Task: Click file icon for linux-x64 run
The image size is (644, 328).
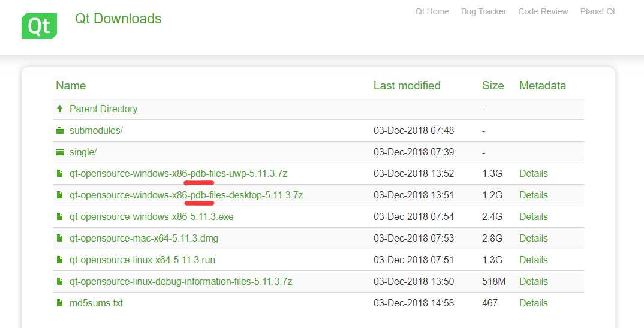Action: [x=60, y=260]
